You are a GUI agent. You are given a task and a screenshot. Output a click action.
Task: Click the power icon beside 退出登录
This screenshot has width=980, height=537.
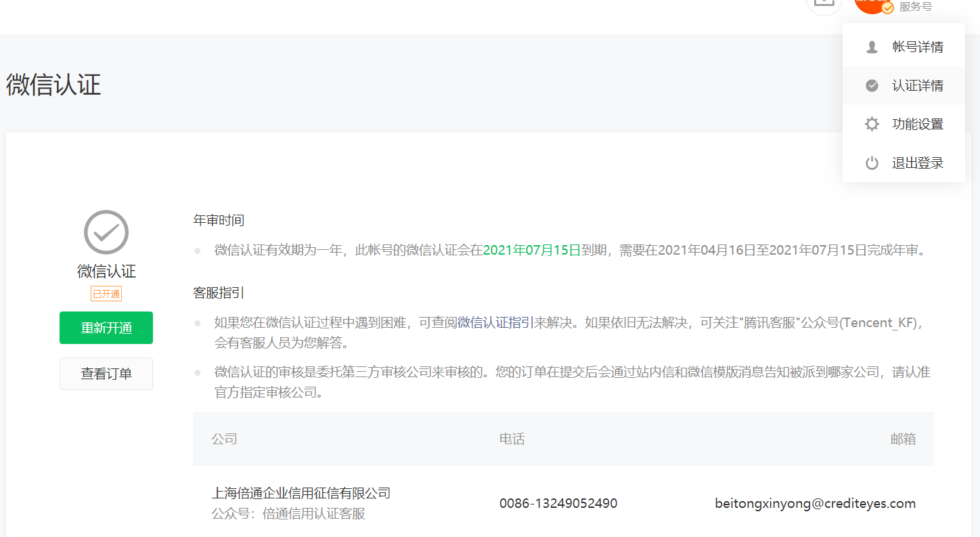coord(872,163)
